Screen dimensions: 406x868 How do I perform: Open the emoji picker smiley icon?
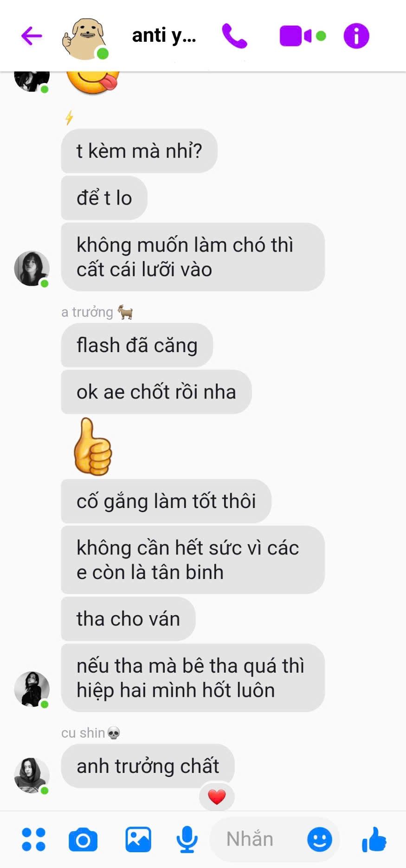click(x=320, y=839)
